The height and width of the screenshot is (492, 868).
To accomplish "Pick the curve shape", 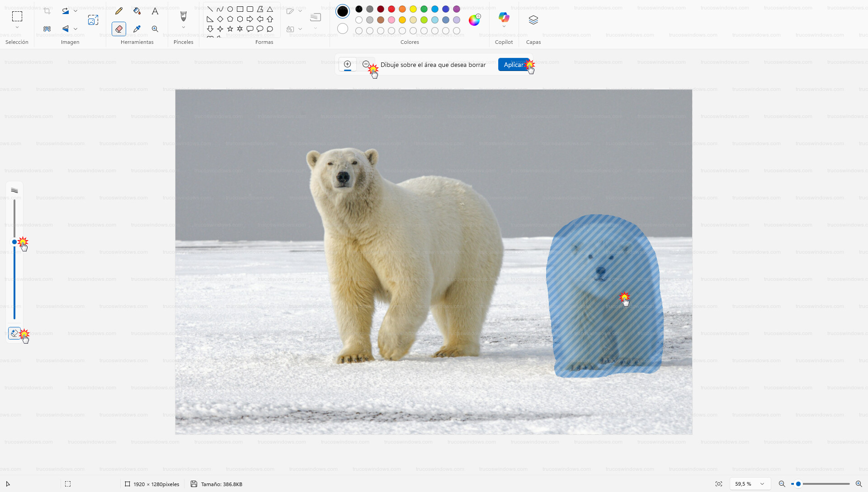I will (x=220, y=9).
